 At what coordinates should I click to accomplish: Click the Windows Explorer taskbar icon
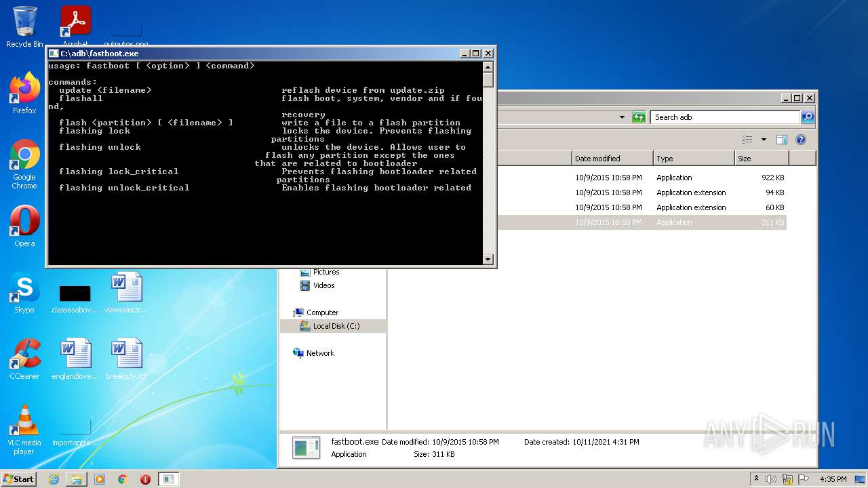point(77,479)
